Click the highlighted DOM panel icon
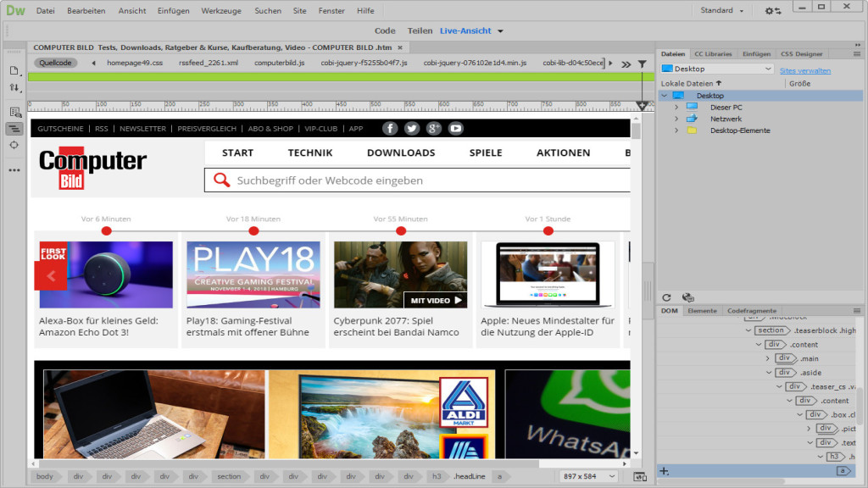 point(14,129)
